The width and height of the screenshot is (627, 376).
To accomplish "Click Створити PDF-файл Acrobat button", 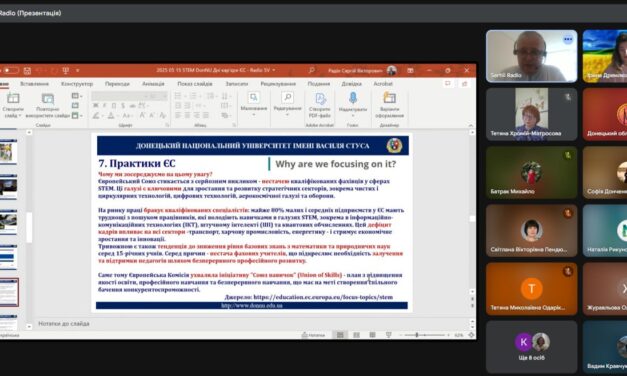I will point(319,106).
